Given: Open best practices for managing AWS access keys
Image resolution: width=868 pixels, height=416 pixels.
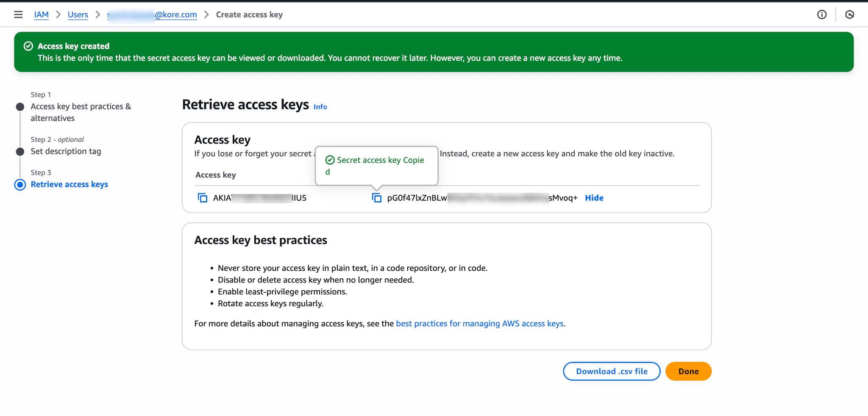Looking at the screenshot, I should 479,323.
